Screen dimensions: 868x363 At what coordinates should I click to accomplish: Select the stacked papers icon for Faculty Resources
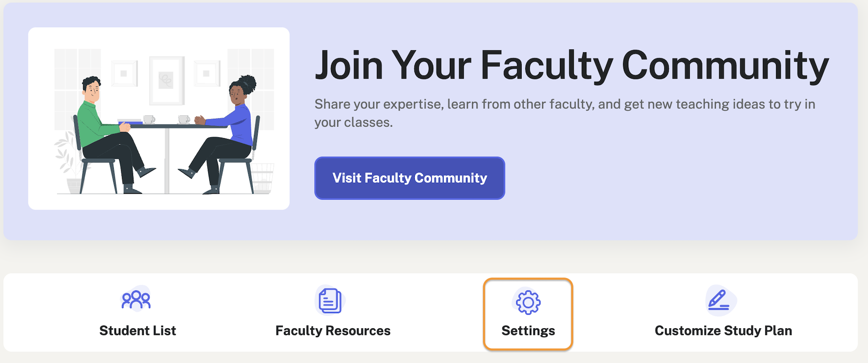330,299
